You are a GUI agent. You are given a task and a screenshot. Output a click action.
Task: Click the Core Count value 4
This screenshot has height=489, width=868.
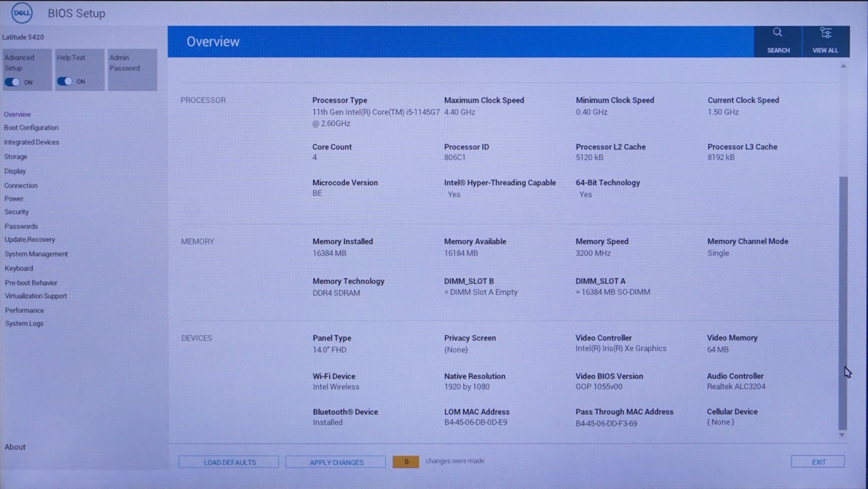point(315,158)
